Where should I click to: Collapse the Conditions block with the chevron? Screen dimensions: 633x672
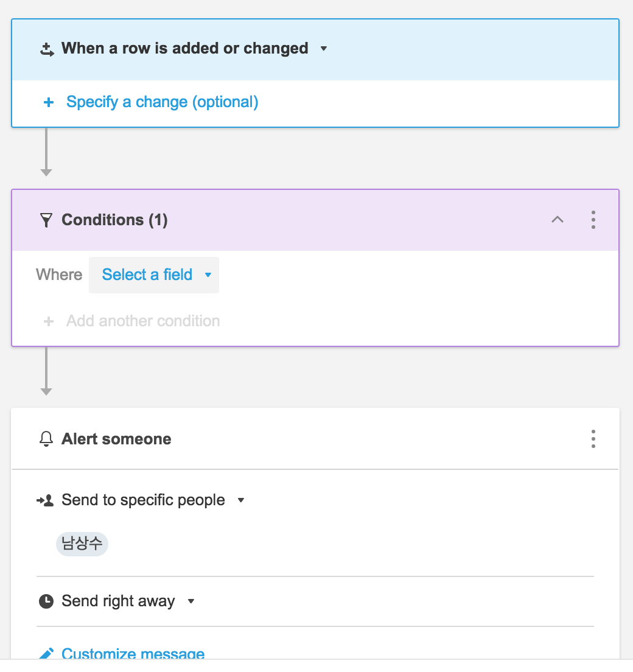point(557,220)
